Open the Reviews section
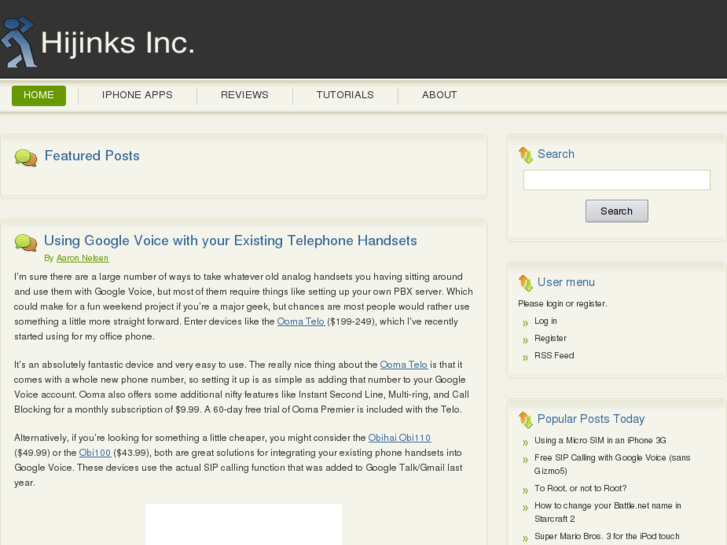The width and height of the screenshot is (727, 545). tap(244, 95)
